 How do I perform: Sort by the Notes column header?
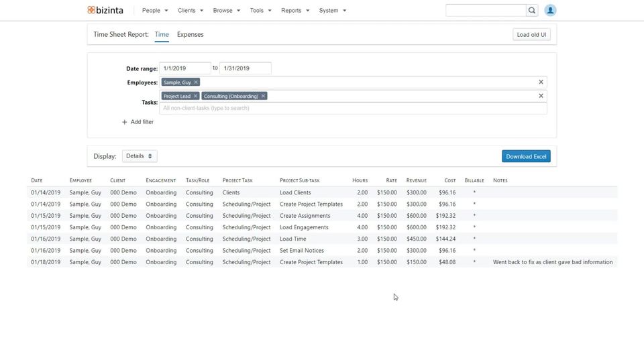click(500, 180)
